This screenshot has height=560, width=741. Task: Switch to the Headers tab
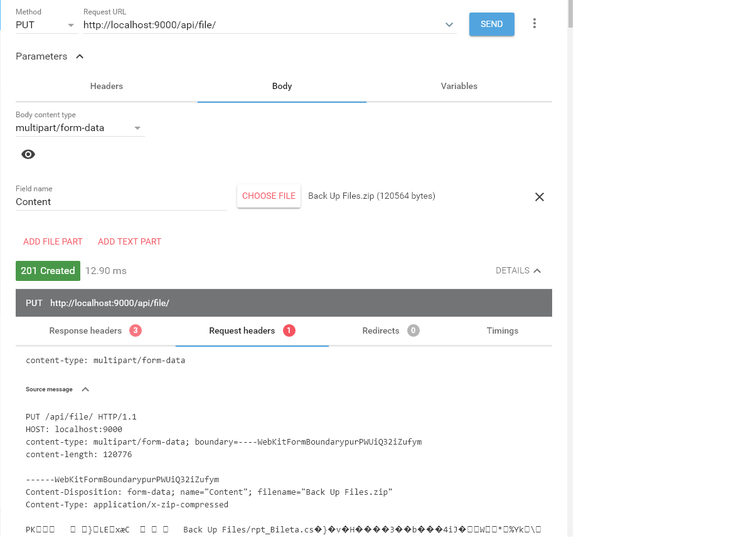[x=106, y=86]
